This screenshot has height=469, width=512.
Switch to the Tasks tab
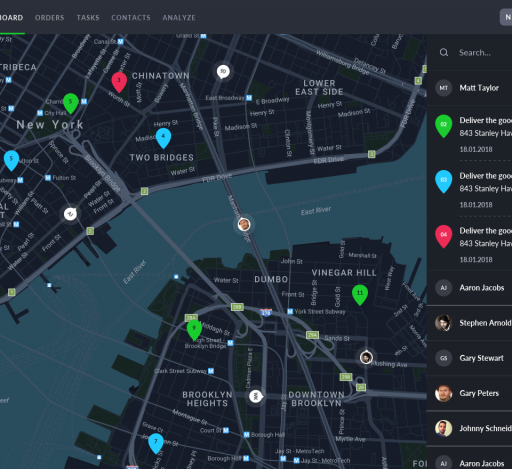tap(88, 18)
